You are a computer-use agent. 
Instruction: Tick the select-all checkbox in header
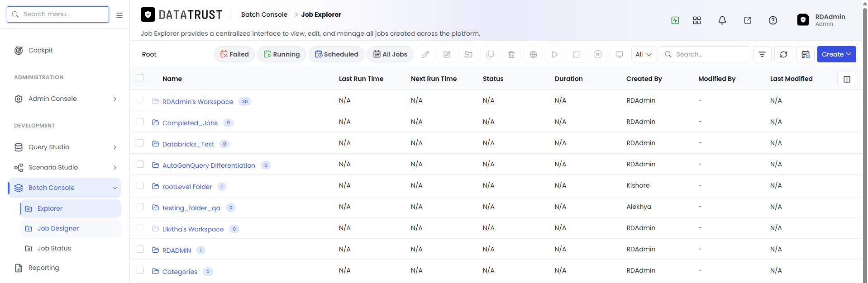click(140, 78)
